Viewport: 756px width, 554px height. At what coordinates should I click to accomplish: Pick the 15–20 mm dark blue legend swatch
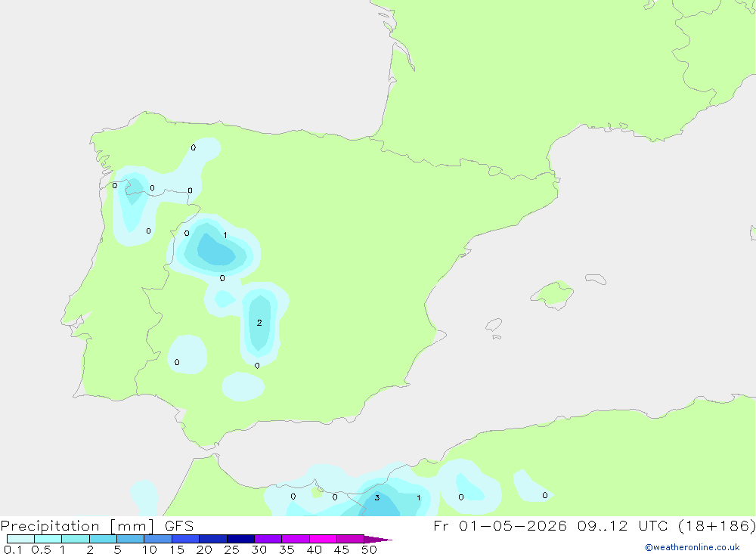click(x=185, y=539)
